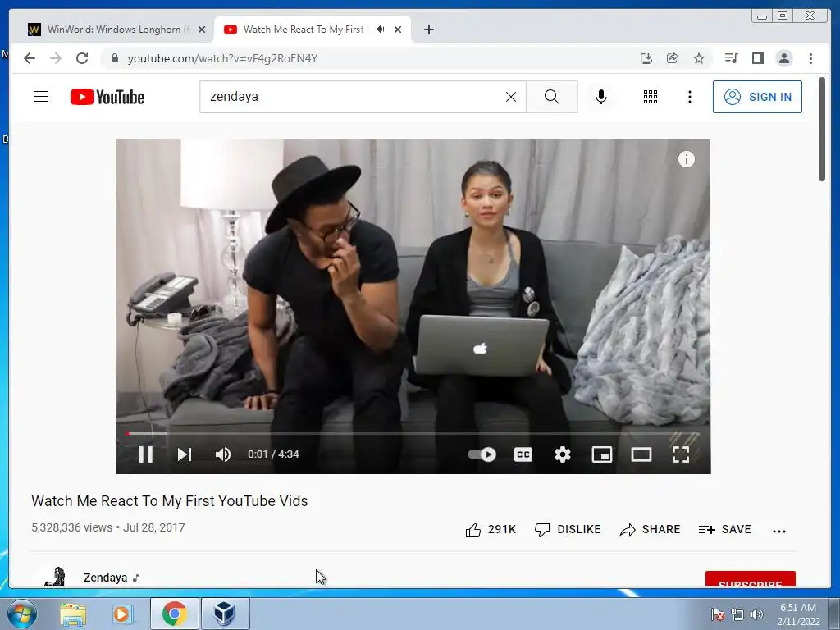Save video to playlist

tap(725, 530)
